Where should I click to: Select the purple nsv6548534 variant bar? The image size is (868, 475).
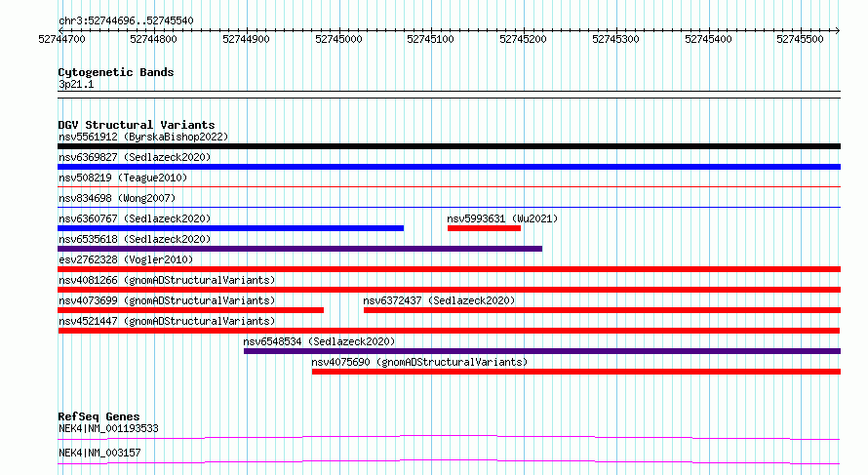(x=542, y=351)
